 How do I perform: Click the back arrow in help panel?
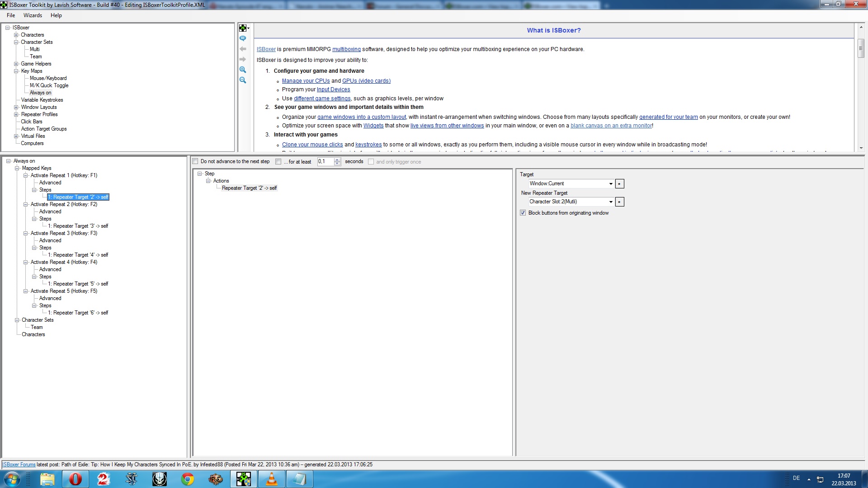pyautogui.click(x=243, y=49)
